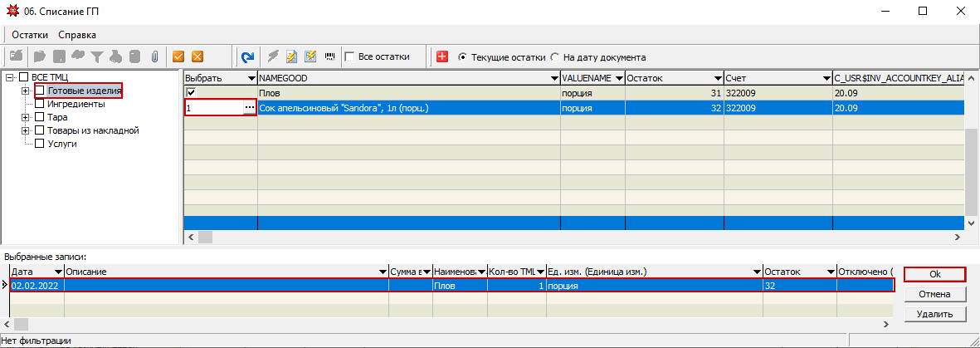Expand the "Готовые изделия" tree node

pos(26,91)
